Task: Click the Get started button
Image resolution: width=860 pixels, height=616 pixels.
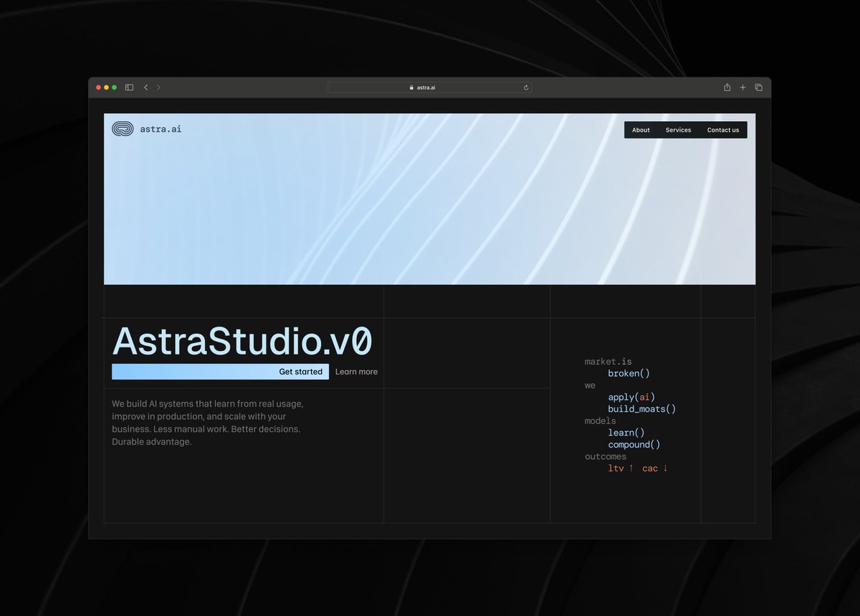Action: point(221,372)
